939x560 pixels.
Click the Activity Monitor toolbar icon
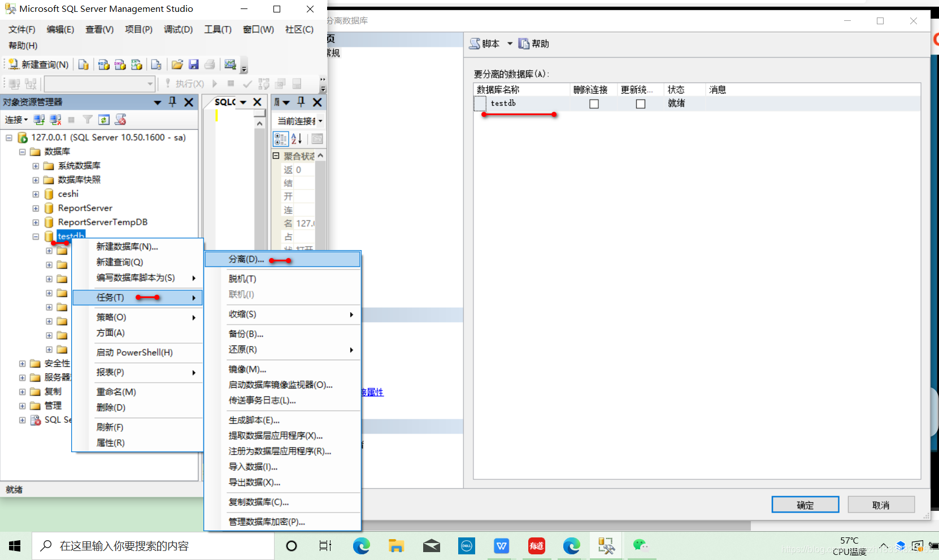point(230,64)
